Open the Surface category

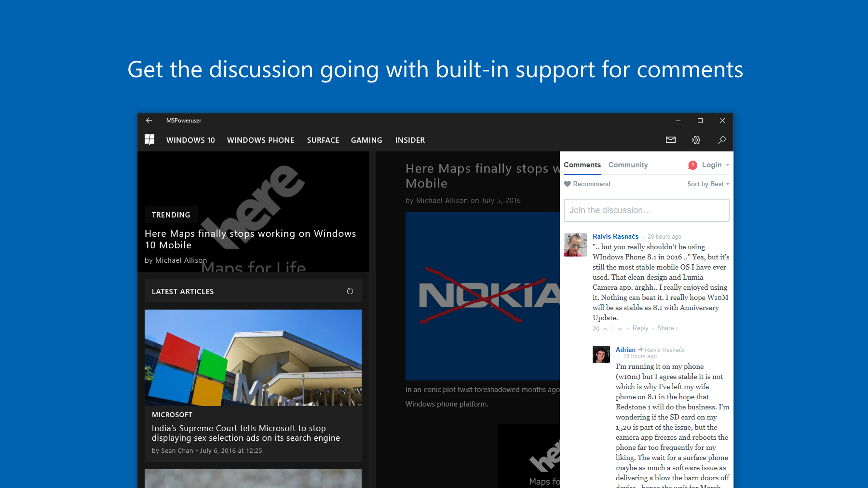(323, 140)
